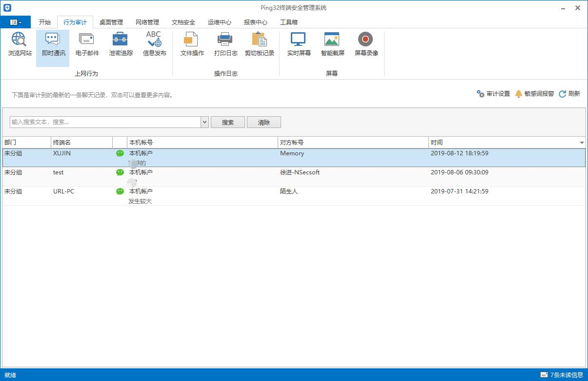Click 7条未读信息 in the status bar
Screen dimensions: 588x381
[x=567, y=375]
